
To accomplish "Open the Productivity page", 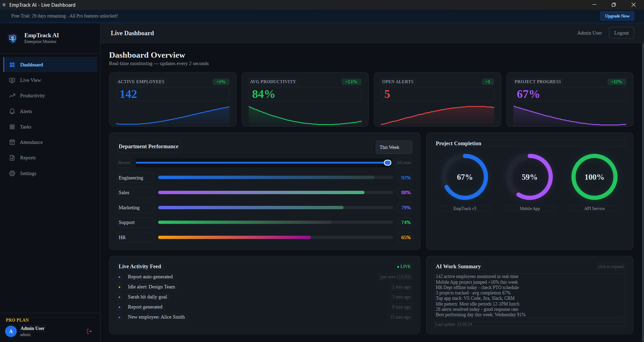I will point(50,96).
